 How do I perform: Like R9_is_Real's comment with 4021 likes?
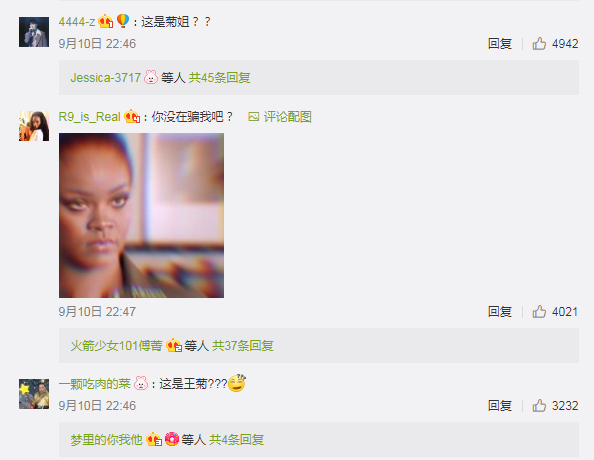click(x=539, y=312)
